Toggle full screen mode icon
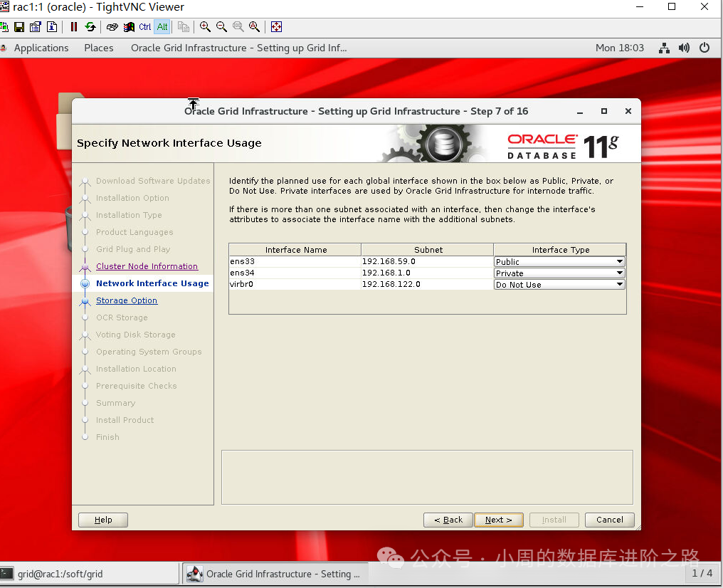Screen dimensions: 723x588 (x=276, y=27)
